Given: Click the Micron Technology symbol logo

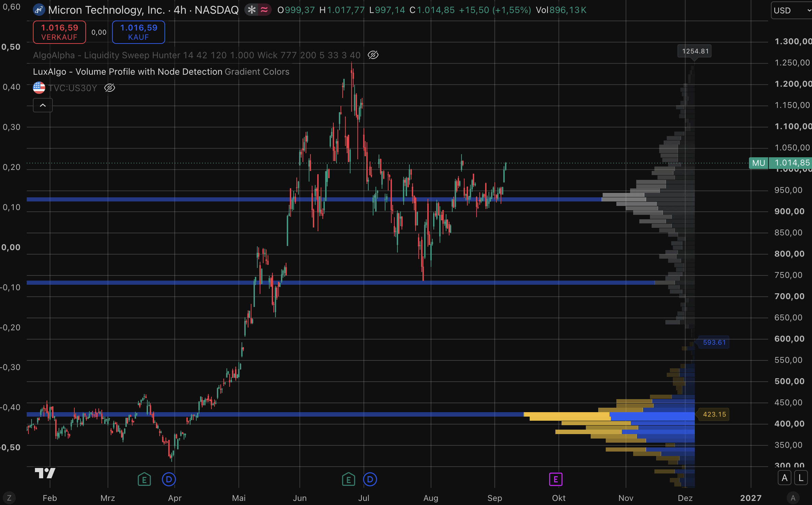Looking at the screenshot, I should coord(39,10).
